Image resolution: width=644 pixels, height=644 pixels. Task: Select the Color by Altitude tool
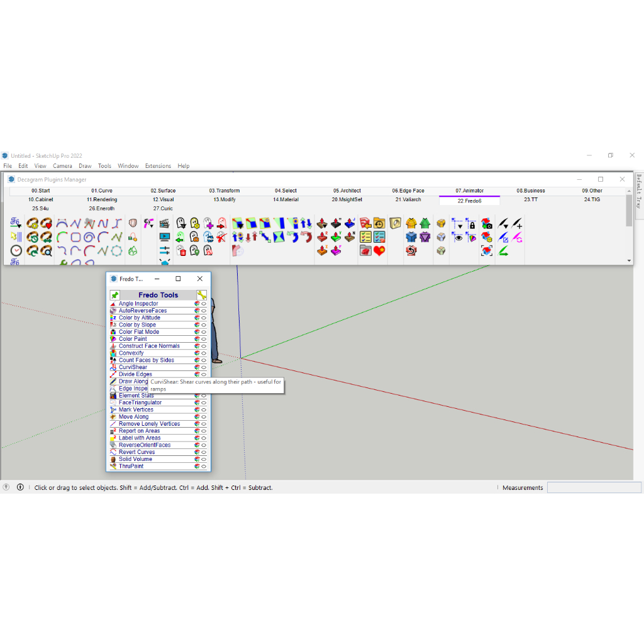click(139, 318)
